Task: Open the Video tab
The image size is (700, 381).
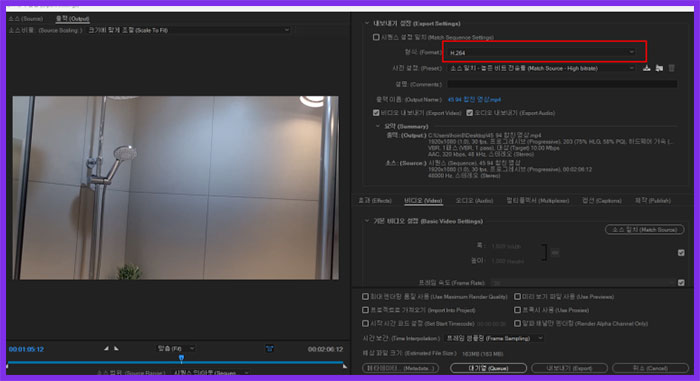Action: point(423,201)
